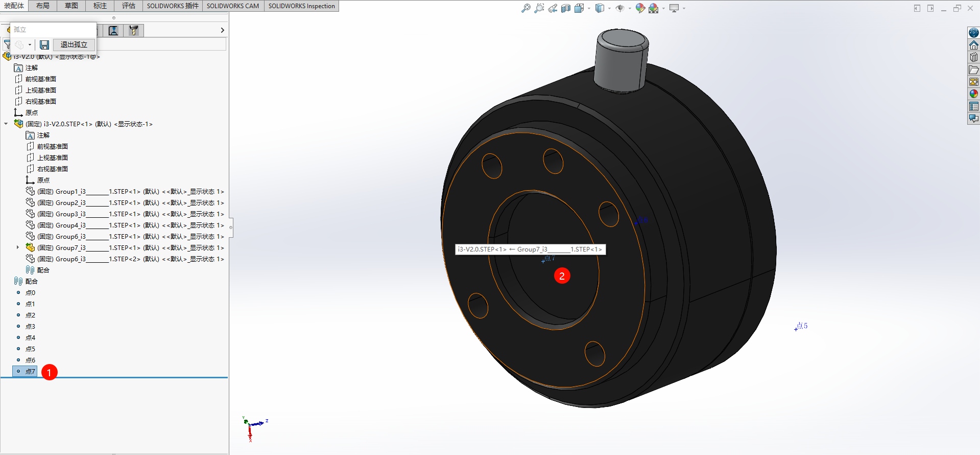
Task: Open the Design Library task pane tab
Action: [974, 57]
